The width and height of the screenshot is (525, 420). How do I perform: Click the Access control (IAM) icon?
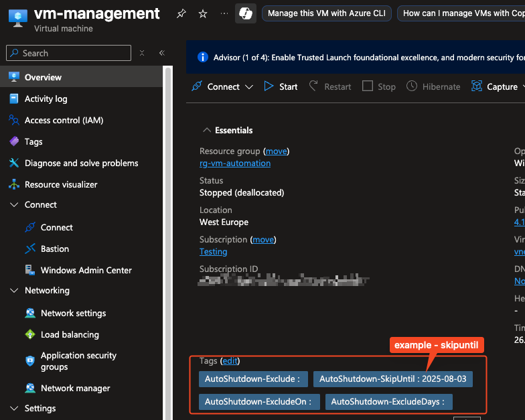pyautogui.click(x=13, y=120)
